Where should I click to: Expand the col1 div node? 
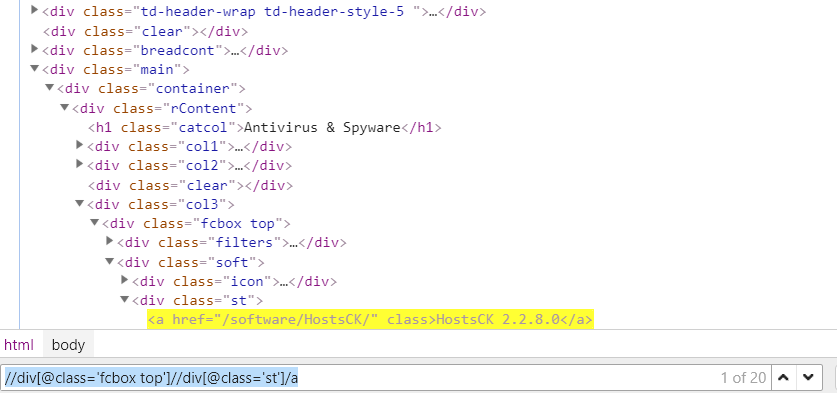tap(80, 144)
